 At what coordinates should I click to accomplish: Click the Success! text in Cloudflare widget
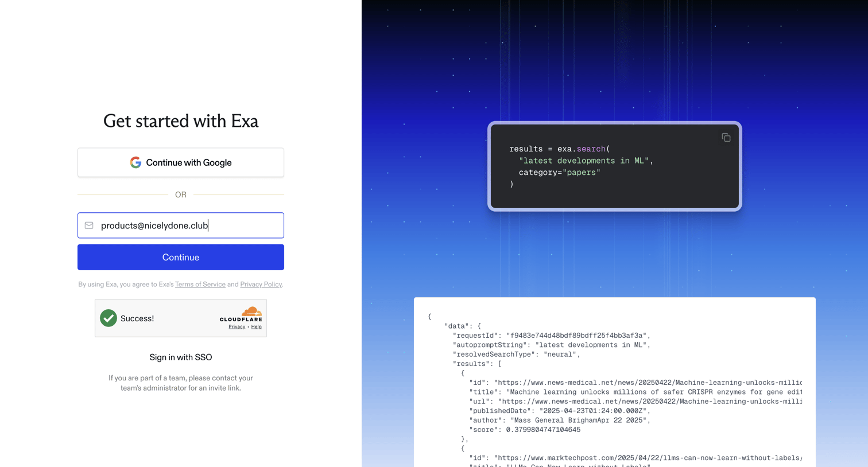137,318
